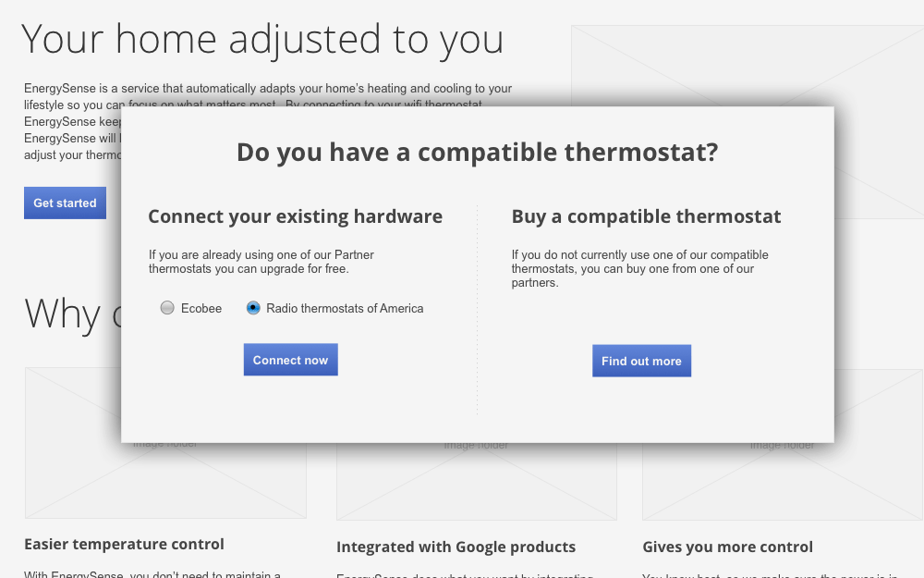Click the EnergySense description paragraph
Image resolution: width=924 pixels, height=578 pixels.
(268, 89)
